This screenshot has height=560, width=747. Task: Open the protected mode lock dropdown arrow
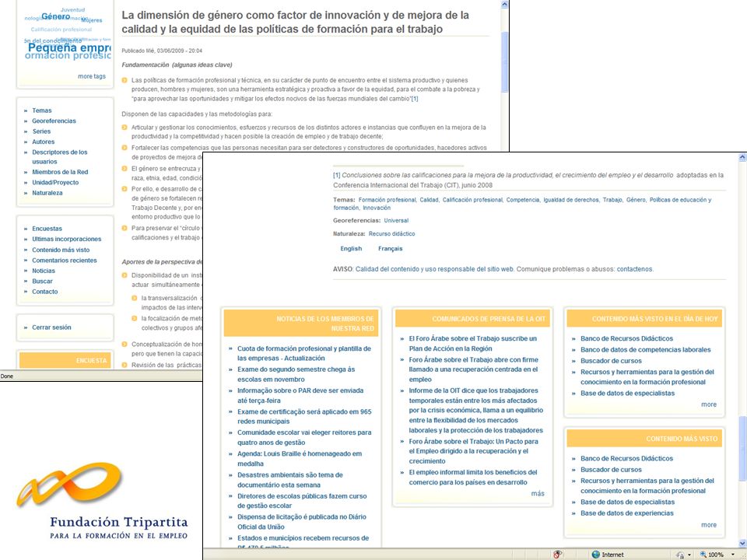coord(689,555)
